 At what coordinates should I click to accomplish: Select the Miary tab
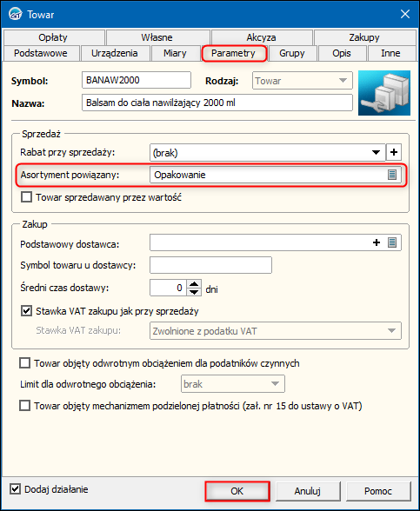(x=175, y=53)
